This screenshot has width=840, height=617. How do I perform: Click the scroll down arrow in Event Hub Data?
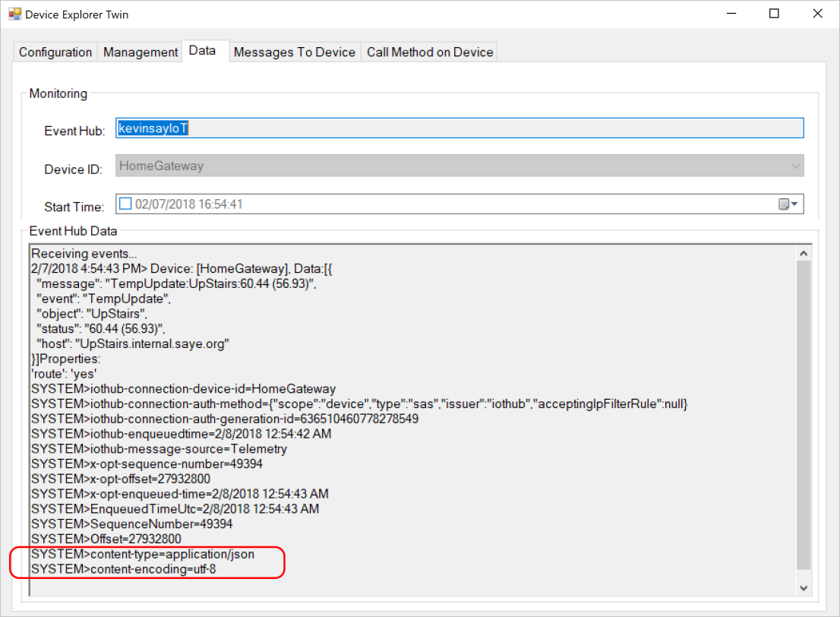[x=803, y=588]
